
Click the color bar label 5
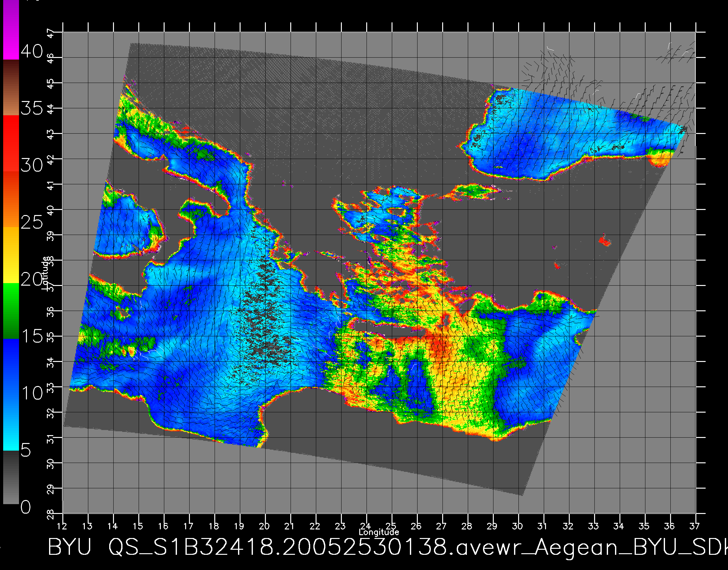26,450
